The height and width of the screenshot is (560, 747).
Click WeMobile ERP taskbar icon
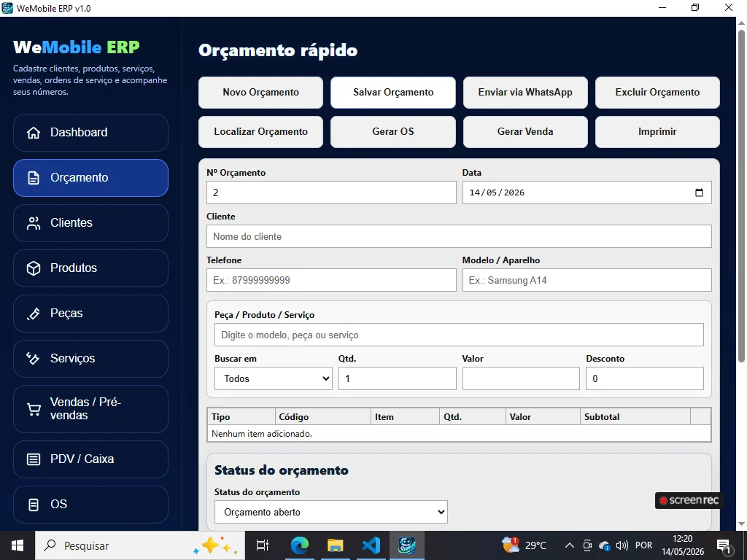tap(407, 545)
